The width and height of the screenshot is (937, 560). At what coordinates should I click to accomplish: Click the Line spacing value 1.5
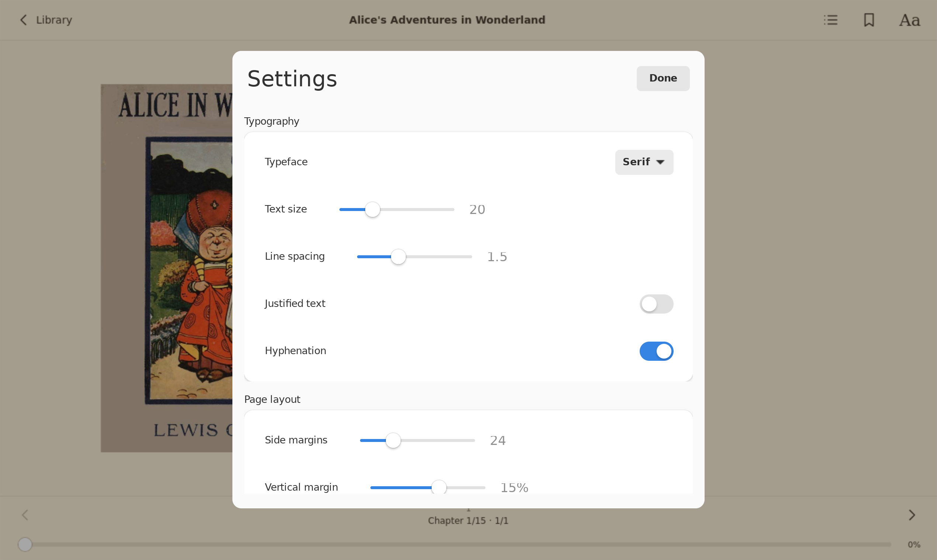(x=497, y=257)
